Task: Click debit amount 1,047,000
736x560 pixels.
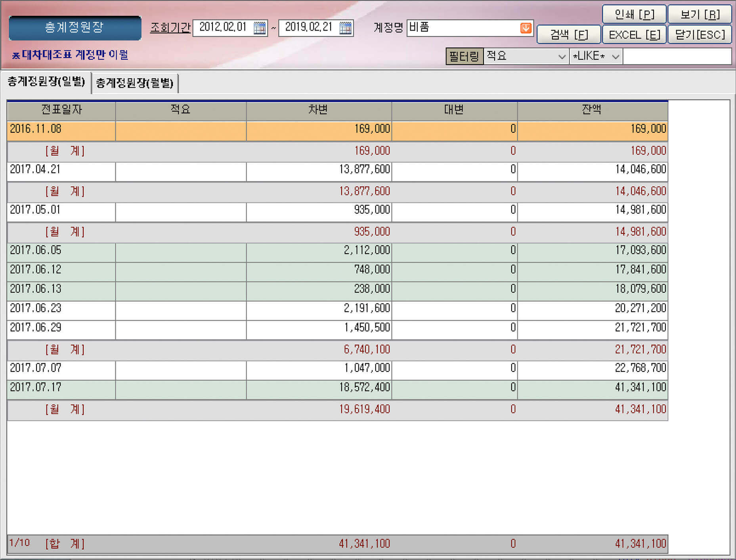Action: pyautogui.click(x=367, y=368)
